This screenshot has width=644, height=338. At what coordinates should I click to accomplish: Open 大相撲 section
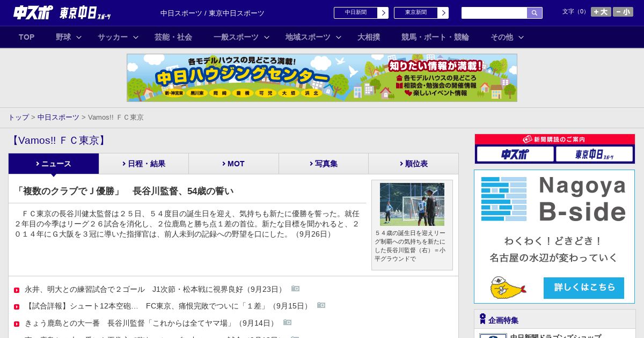tap(369, 37)
